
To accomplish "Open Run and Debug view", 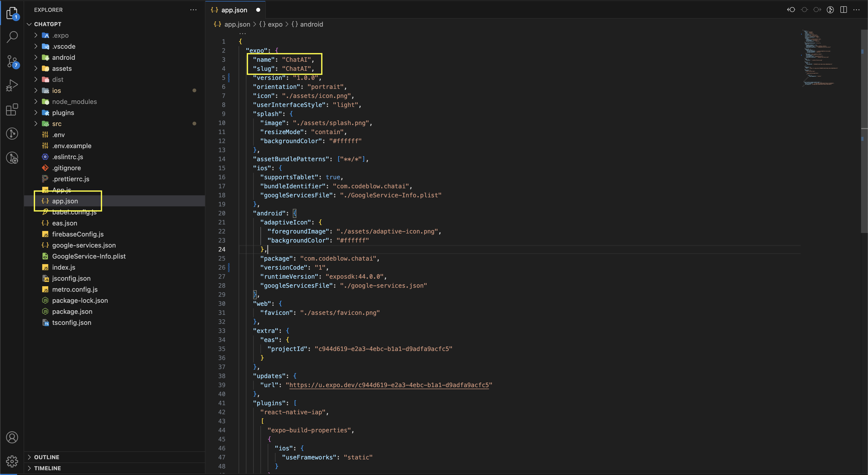I will tap(12, 86).
